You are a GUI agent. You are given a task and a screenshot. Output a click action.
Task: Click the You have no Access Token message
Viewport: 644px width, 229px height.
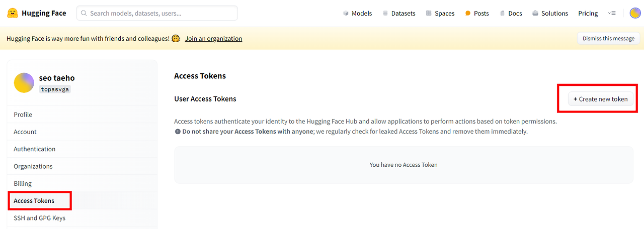coord(404,165)
